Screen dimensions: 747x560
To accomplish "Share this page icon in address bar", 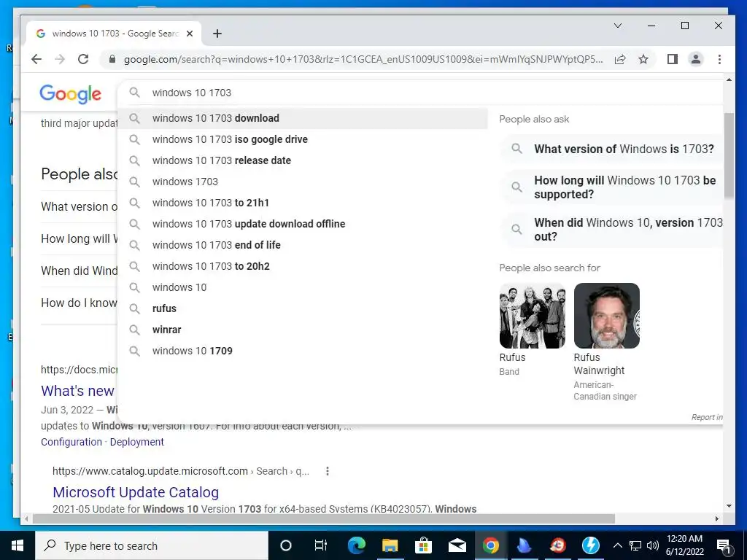I will coord(620,59).
